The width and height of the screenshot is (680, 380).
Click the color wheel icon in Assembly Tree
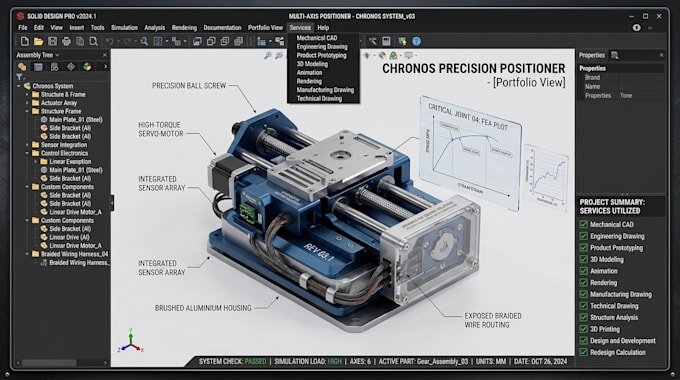87,66
